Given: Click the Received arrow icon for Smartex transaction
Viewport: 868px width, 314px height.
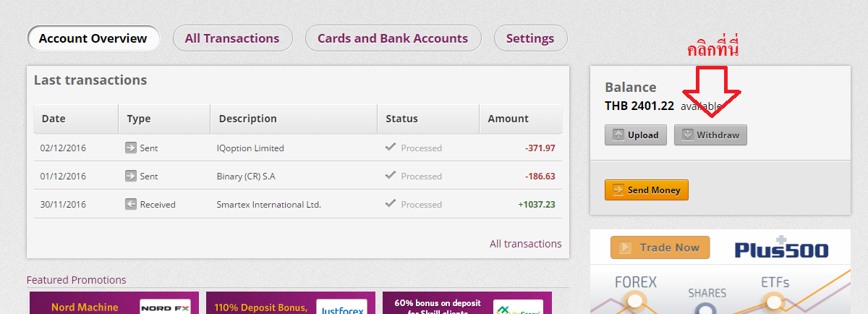Looking at the screenshot, I should coord(131,204).
